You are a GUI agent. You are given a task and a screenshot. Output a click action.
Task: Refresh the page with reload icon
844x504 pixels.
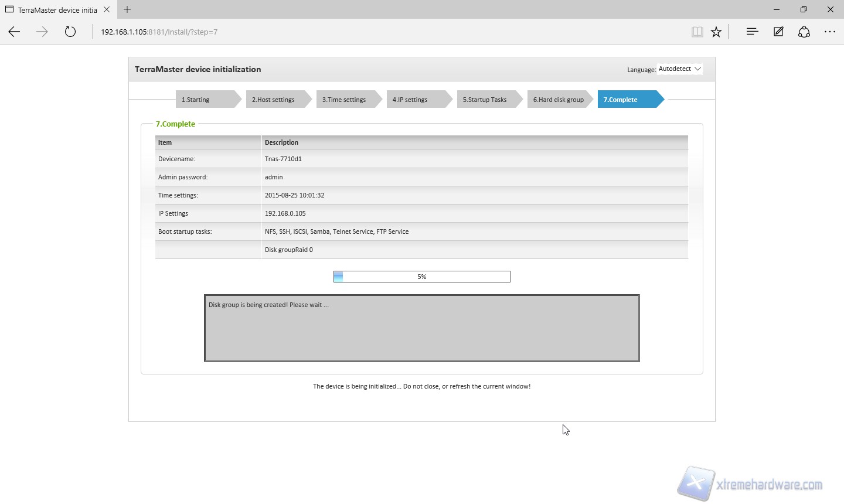pyautogui.click(x=70, y=32)
